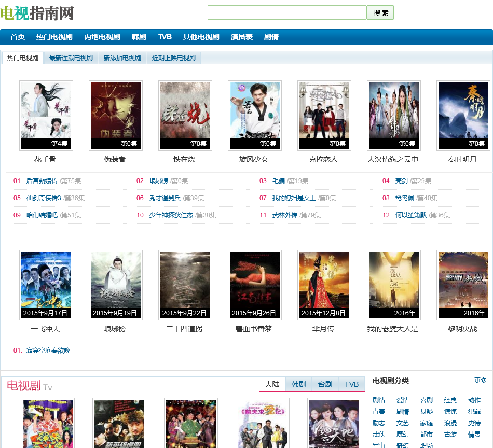Viewport: 493px width, 448px height.
Task: Open the 韩剧 navigation item
Action: click(139, 37)
